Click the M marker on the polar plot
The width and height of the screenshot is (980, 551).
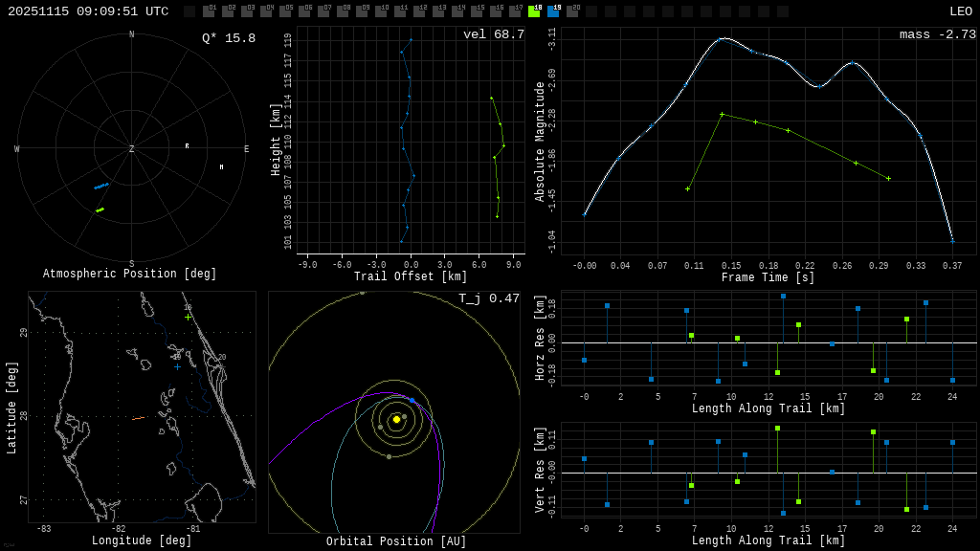tap(221, 167)
